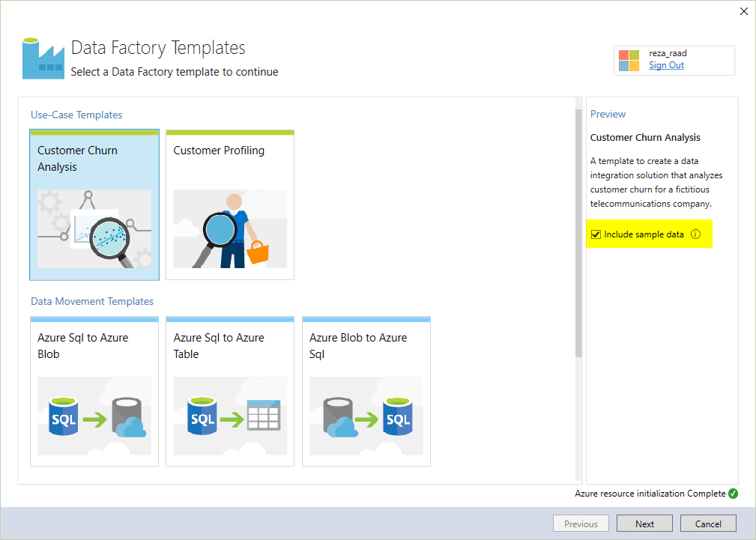This screenshot has width=756, height=540.
Task: Toggle the sample data checkbox off
Action: click(x=596, y=234)
